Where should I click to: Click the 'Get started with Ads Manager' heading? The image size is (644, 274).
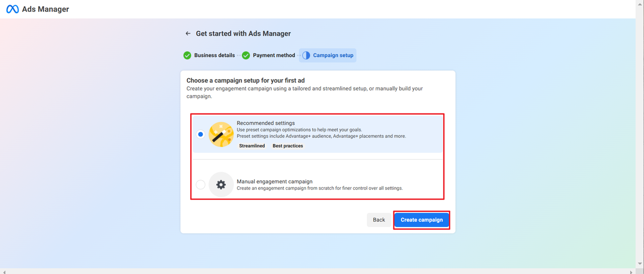[244, 33]
